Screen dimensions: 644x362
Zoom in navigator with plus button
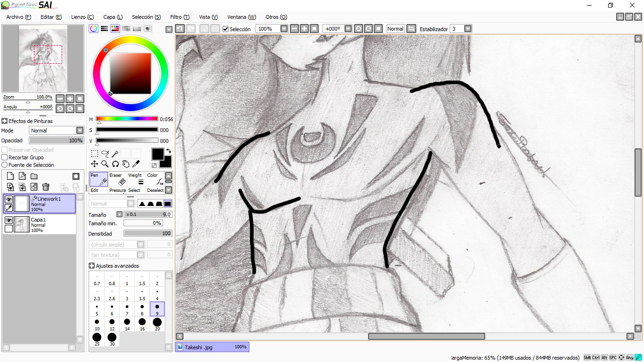[x=70, y=99]
